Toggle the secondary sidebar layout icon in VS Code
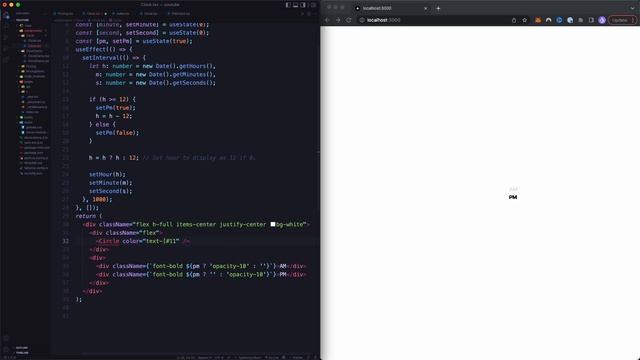Viewport: 640px width, 360px height. coord(303,5)
